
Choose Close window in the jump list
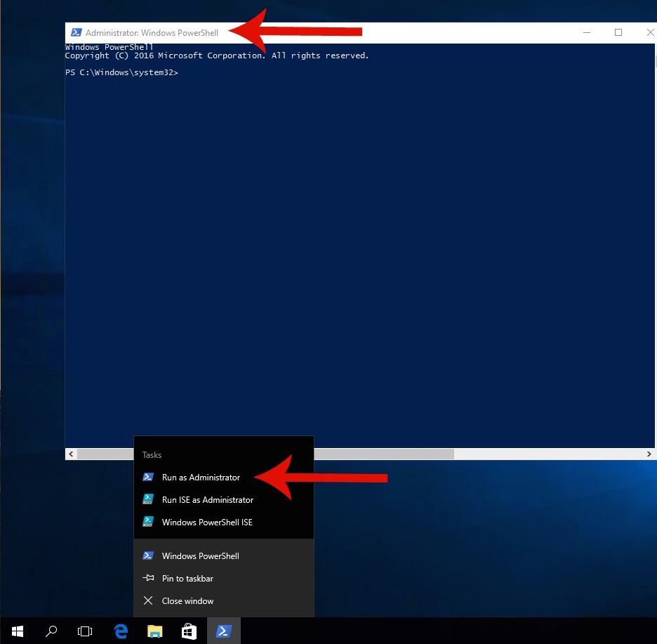(x=187, y=601)
